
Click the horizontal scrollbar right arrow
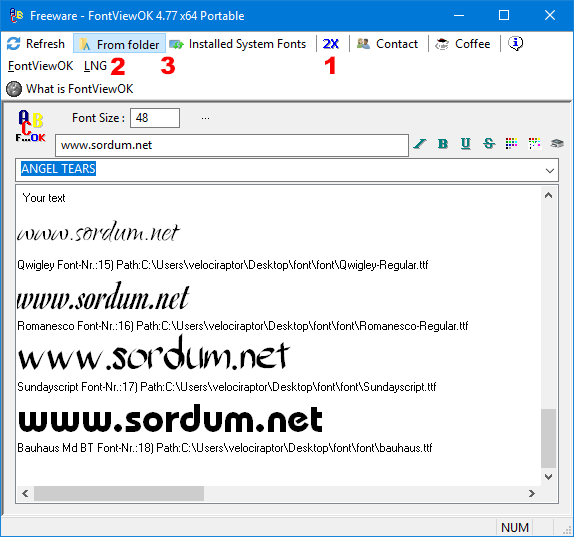click(x=532, y=493)
